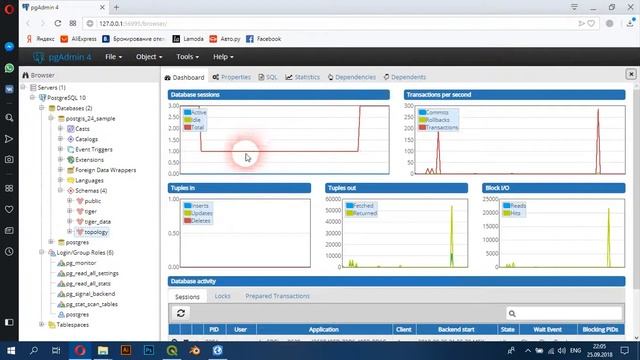Open WhatsApp in Opera sidebar

(x=9, y=68)
